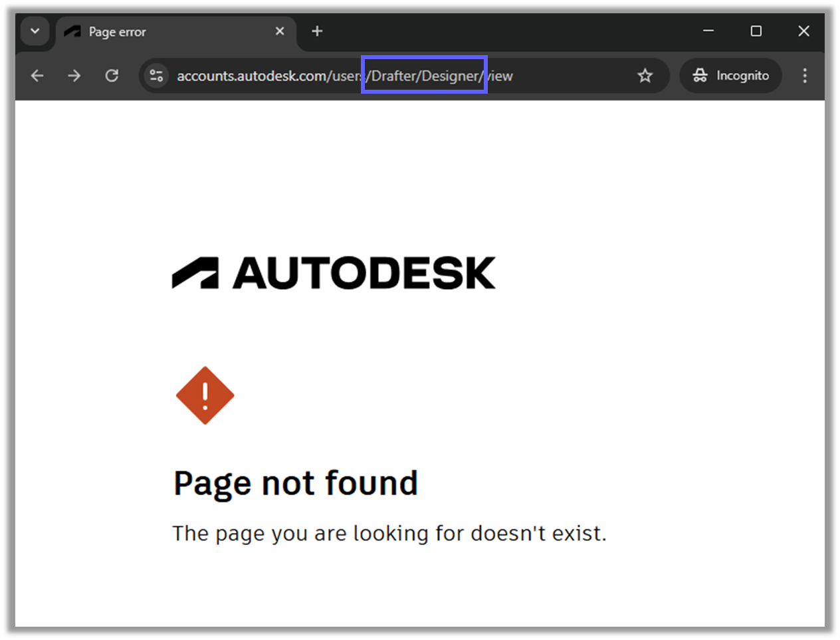Click the Page not found heading

pyautogui.click(x=295, y=482)
